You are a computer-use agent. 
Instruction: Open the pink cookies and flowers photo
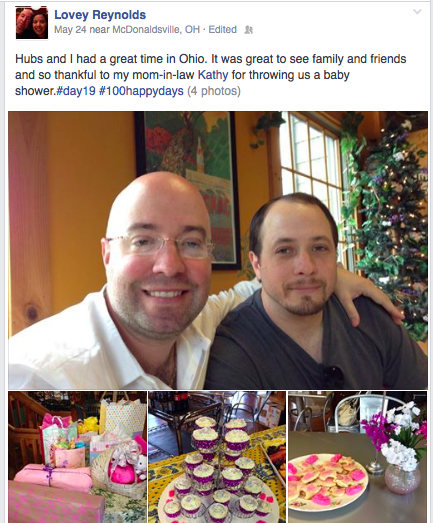tap(358, 457)
